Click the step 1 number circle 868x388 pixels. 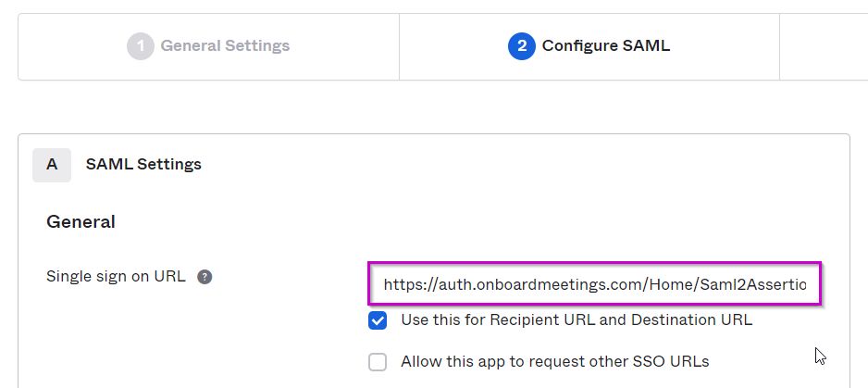pyautogui.click(x=141, y=46)
